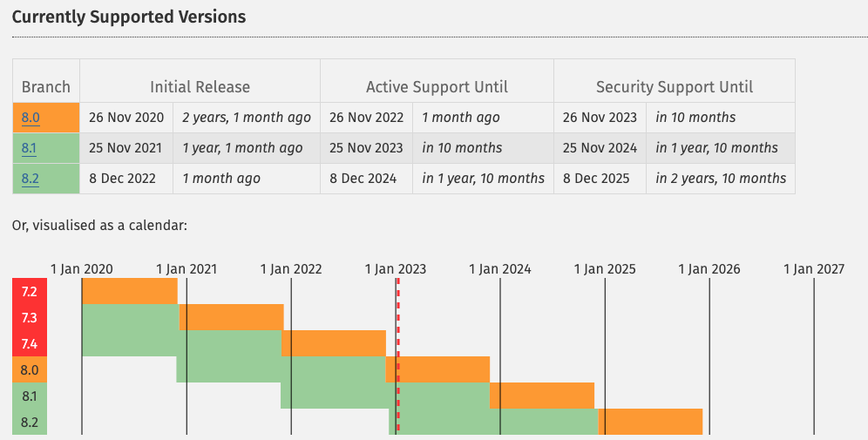This screenshot has width=868, height=440.
Task: Select the orange 8.0 calendar label
Action: [x=30, y=369]
